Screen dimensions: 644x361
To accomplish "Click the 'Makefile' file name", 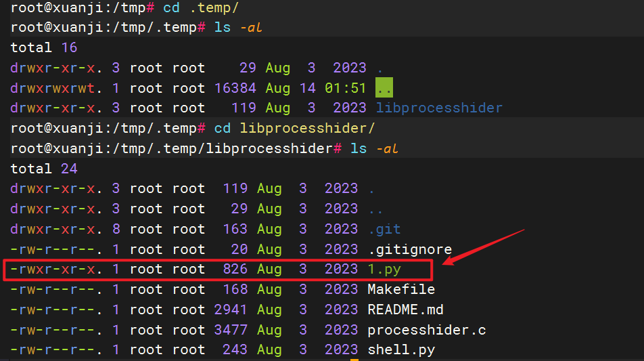I will 401,289.
